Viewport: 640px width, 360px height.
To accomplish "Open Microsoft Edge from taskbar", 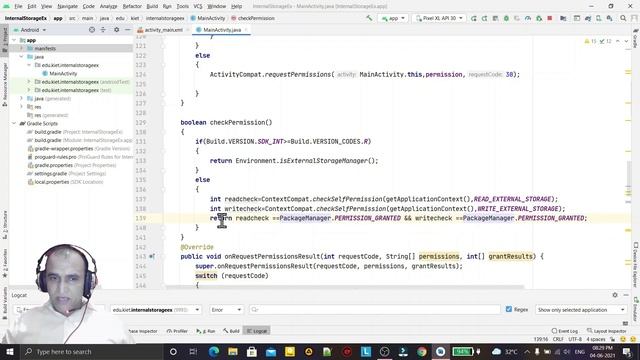I will coord(214,351).
